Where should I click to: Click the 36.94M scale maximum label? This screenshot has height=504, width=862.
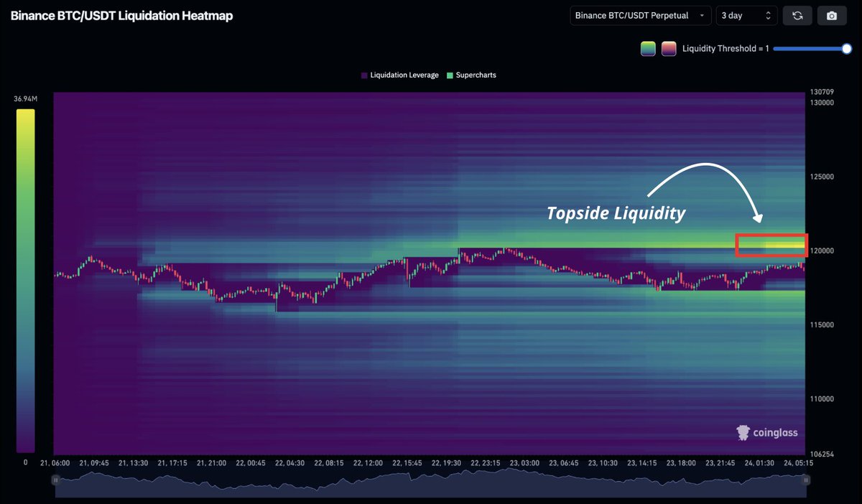(x=25, y=99)
